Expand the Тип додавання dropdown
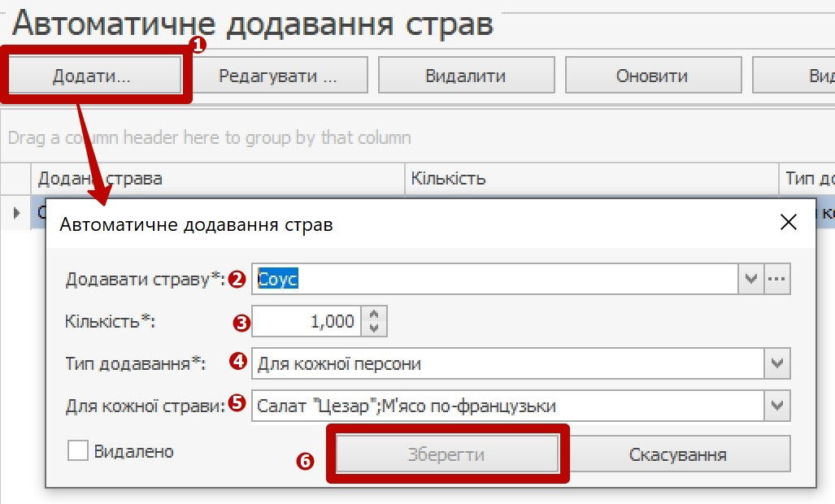The image size is (835, 504). (777, 363)
